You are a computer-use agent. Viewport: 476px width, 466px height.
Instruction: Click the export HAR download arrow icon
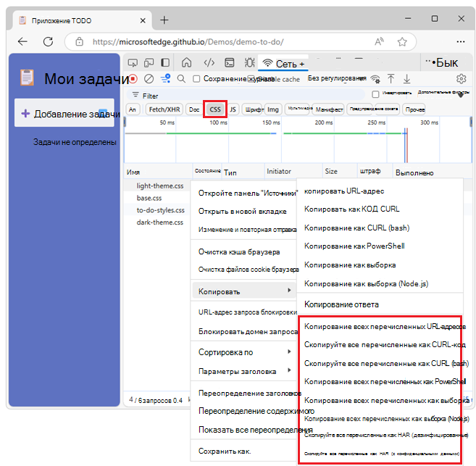[x=406, y=79]
